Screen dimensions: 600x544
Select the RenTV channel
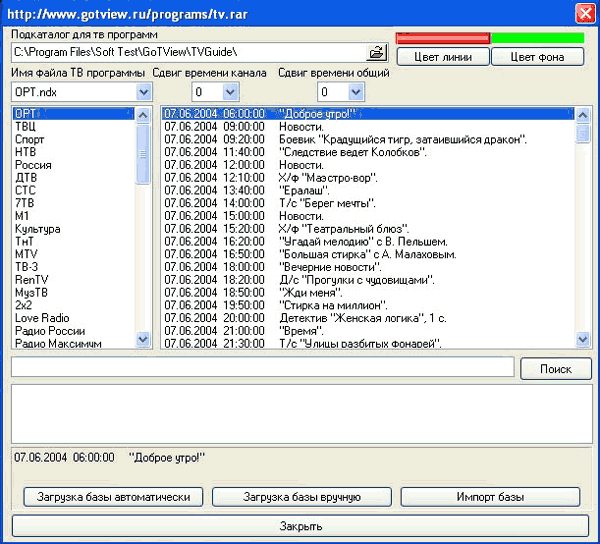[73, 280]
